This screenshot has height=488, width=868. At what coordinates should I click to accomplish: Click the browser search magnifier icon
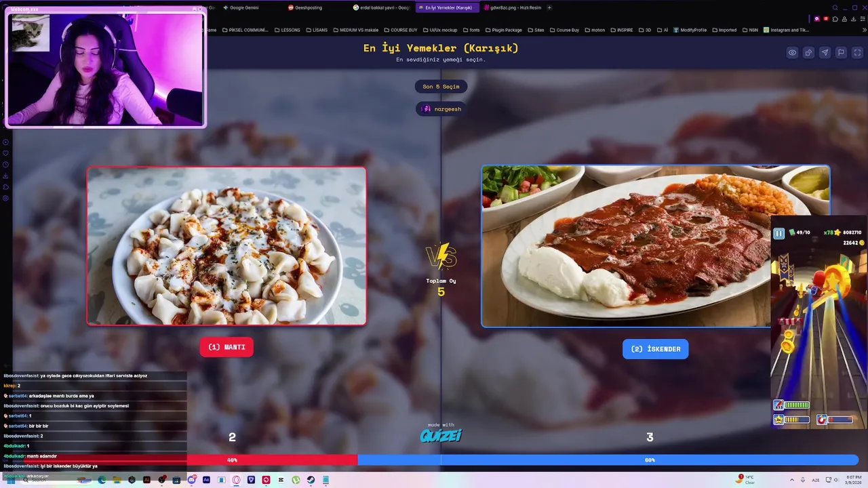point(835,7)
